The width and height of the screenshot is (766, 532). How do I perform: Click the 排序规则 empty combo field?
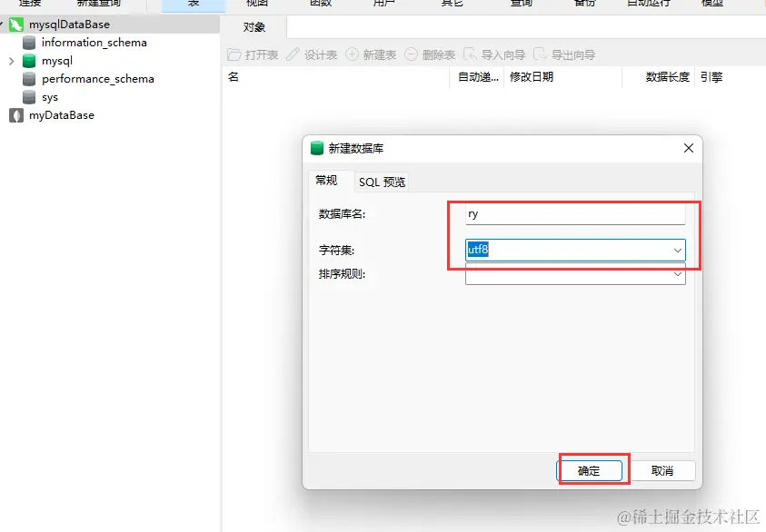[x=575, y=274]
